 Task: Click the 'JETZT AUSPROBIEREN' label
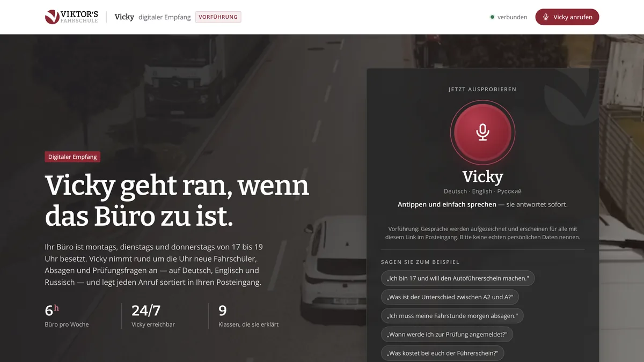point(482,90)
